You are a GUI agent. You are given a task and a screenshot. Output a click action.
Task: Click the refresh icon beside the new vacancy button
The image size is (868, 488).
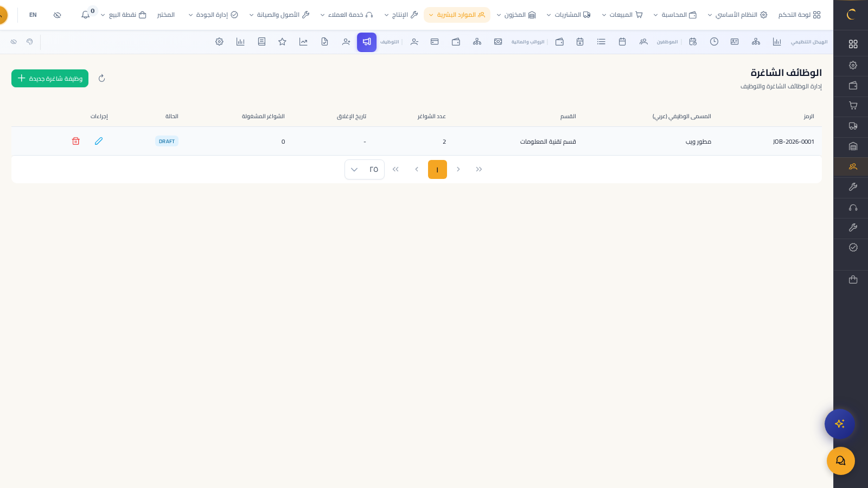point(101,79)
